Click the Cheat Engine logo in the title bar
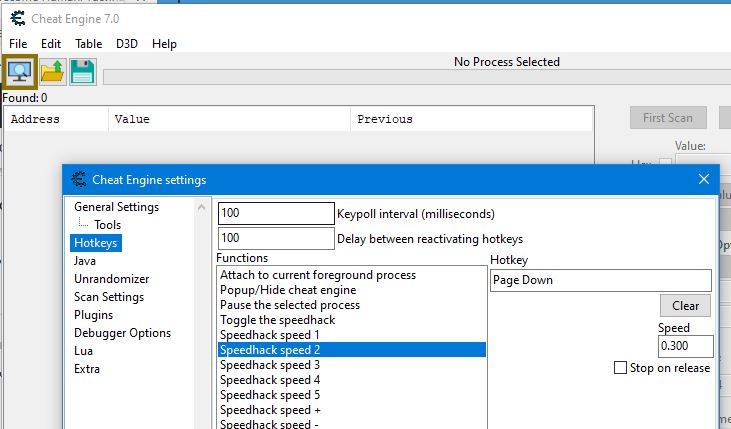The image size is (731, 429). [18, 19]
